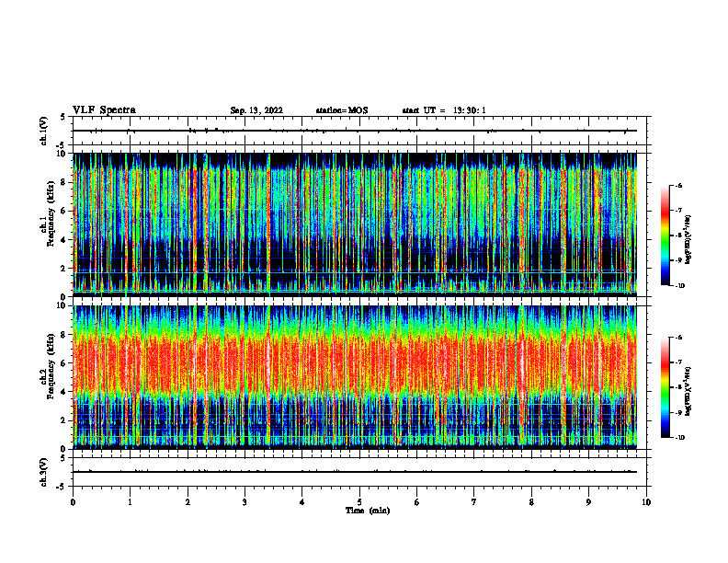Image resolution: width=728 pixels, height=563 pixels.
Task: Click time axis tick label "5"
Action: click(x=359, y=502)
